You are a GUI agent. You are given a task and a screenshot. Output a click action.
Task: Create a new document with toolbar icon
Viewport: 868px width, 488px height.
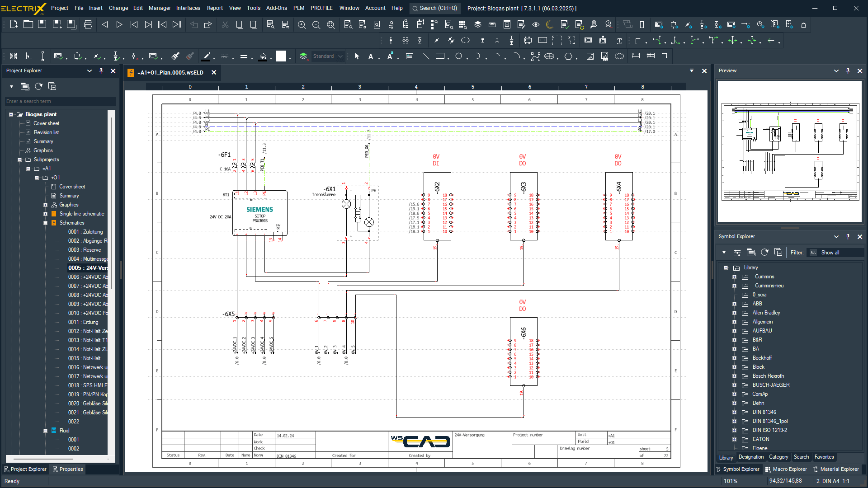pyautogui.click(x=14, y=24)
